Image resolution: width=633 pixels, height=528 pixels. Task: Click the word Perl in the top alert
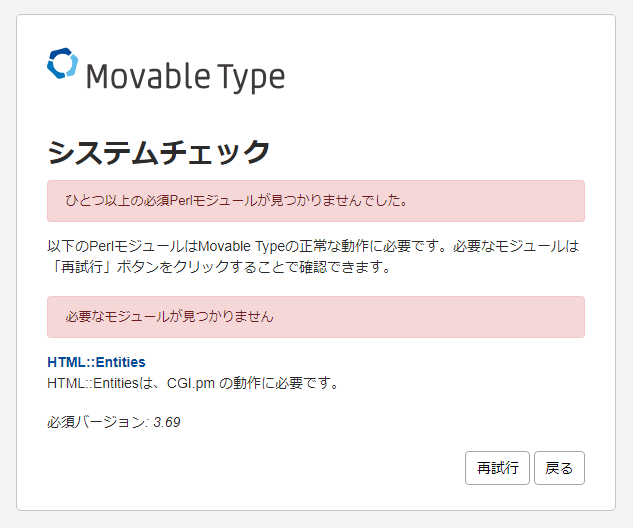click(178, 201)
